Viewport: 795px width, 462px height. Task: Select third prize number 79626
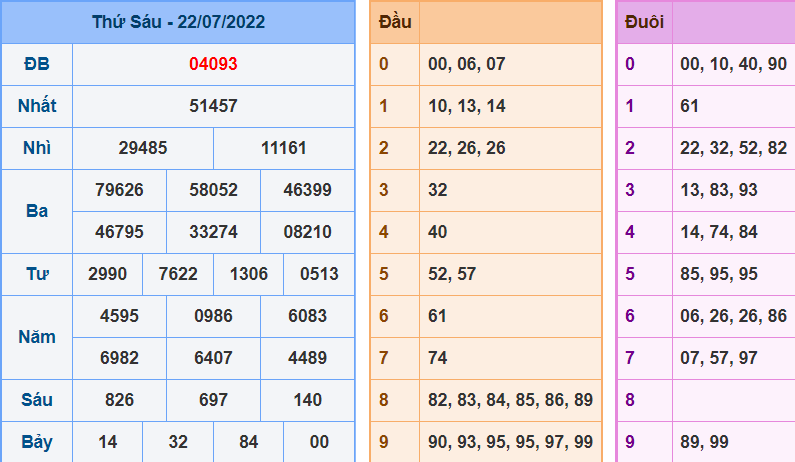(119, 190)
